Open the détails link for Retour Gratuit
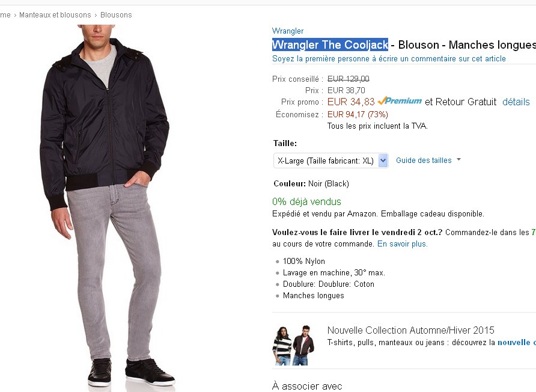 tap(516, 102)
